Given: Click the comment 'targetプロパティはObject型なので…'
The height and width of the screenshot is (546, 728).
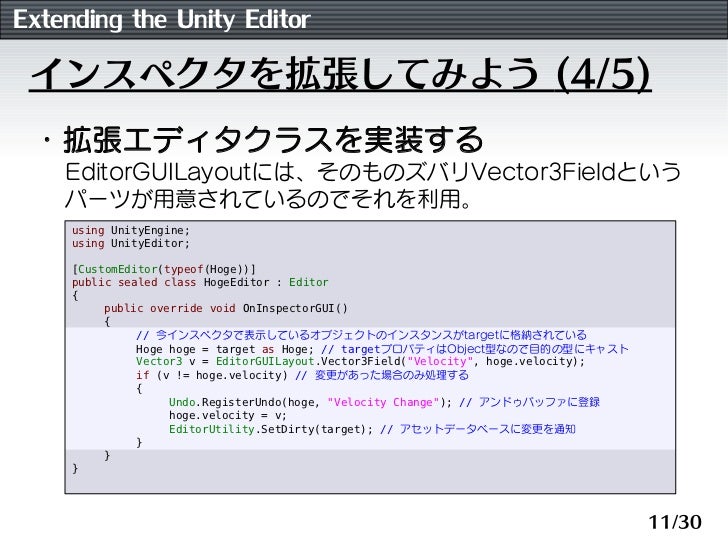Looking at the screenshot, I should pos(475,349).
